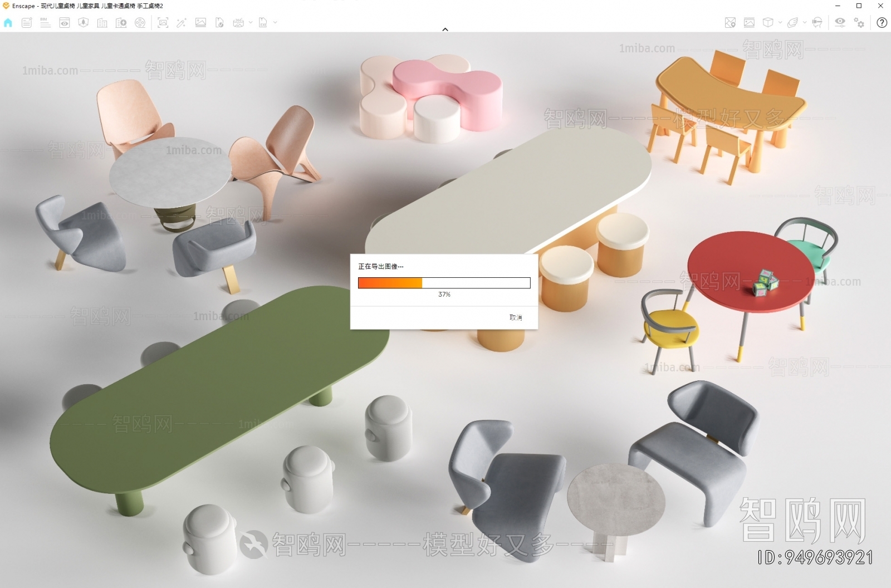Click the 取消 button to cancel the export
Viewport: 891px width, 588px height.
click(x=516, y=316)
